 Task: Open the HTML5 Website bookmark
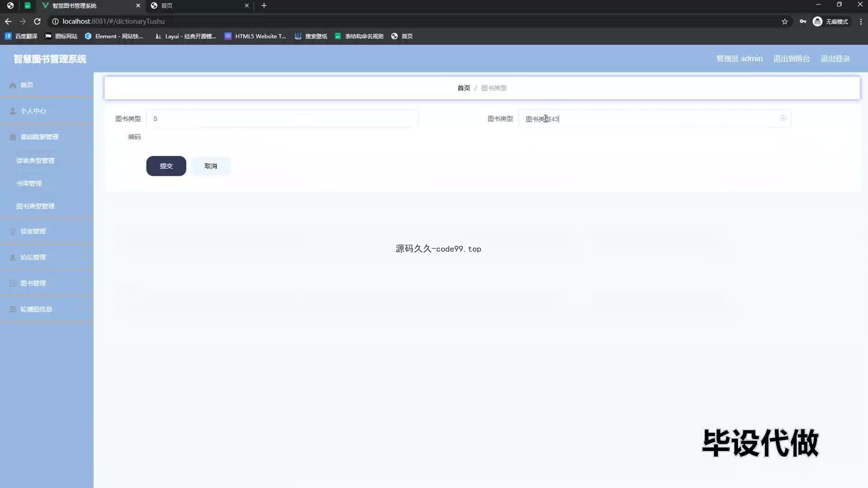255,36
